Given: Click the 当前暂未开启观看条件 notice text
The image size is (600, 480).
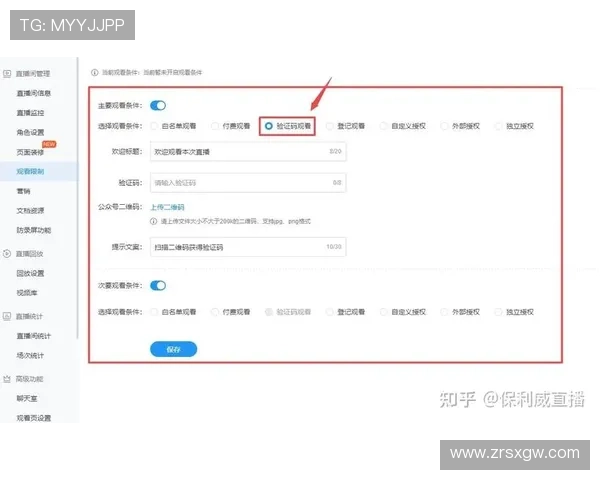Looking at the screenshot, I should (173, 72).
